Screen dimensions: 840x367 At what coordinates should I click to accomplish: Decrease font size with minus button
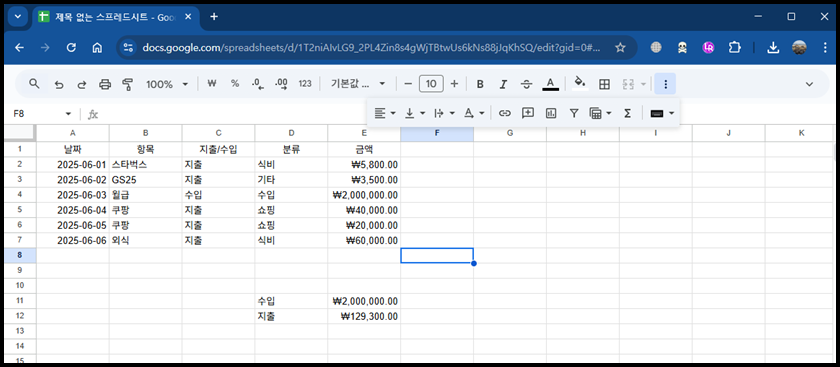coord(408,84)
